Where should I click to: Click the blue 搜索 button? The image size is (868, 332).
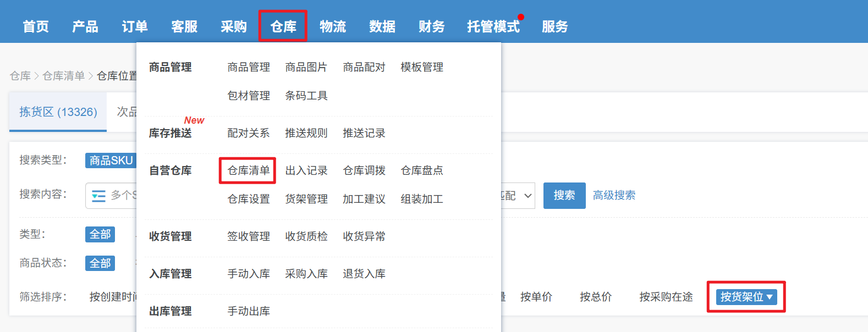pyautogui.click(x=564, y=196)
